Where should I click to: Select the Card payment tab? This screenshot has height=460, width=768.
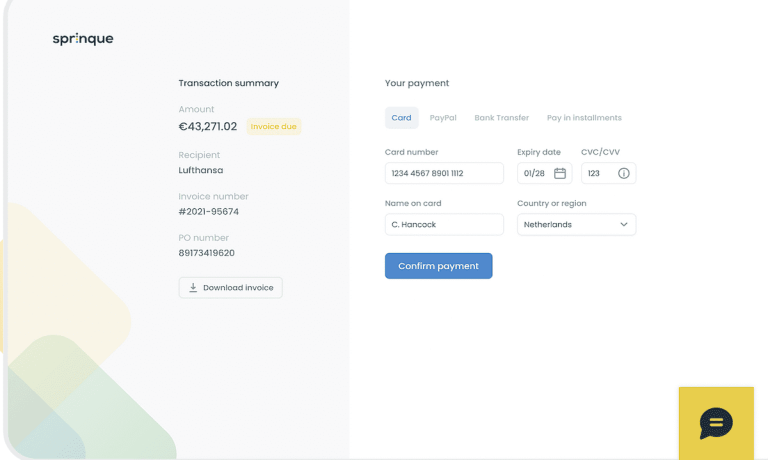click(x=401, y=118)
